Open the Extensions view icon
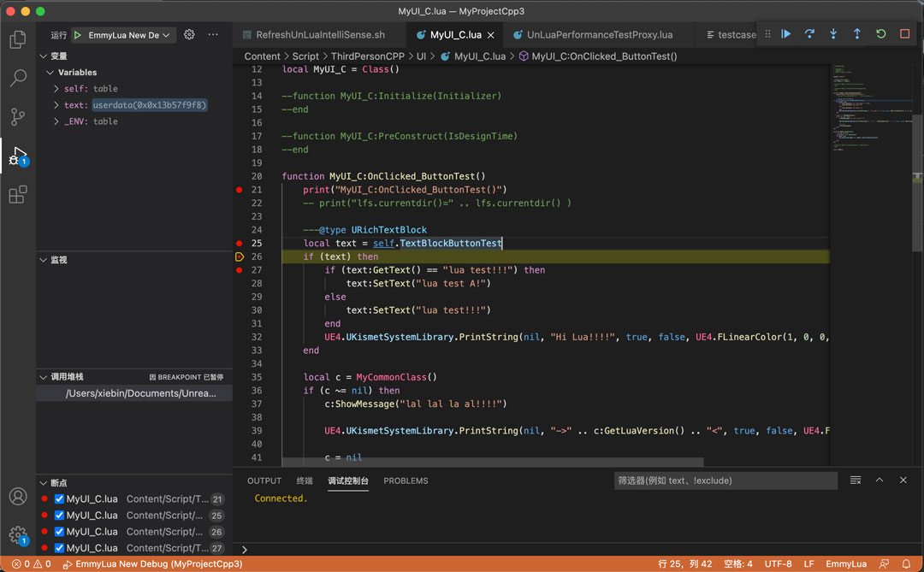 pos(18,194)
